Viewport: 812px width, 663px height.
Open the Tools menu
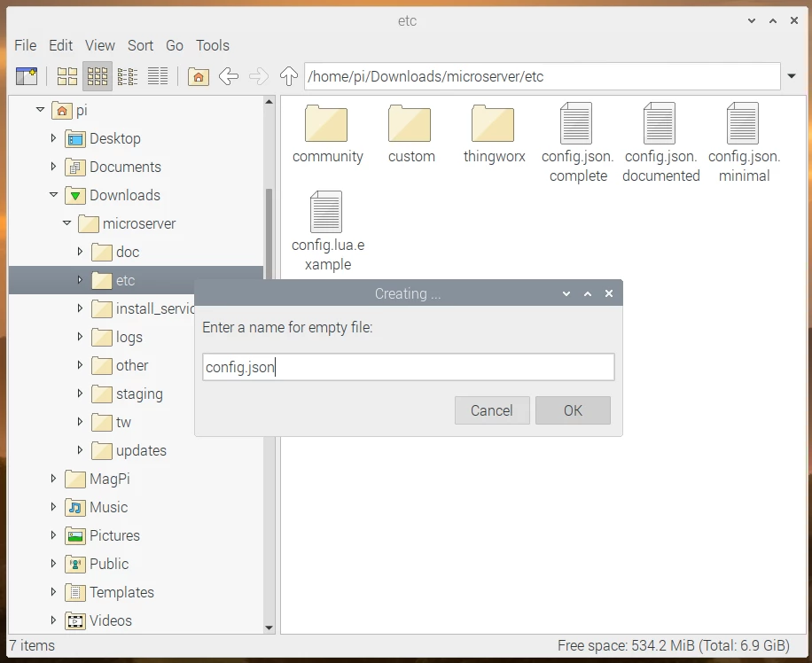coord(212,45)
